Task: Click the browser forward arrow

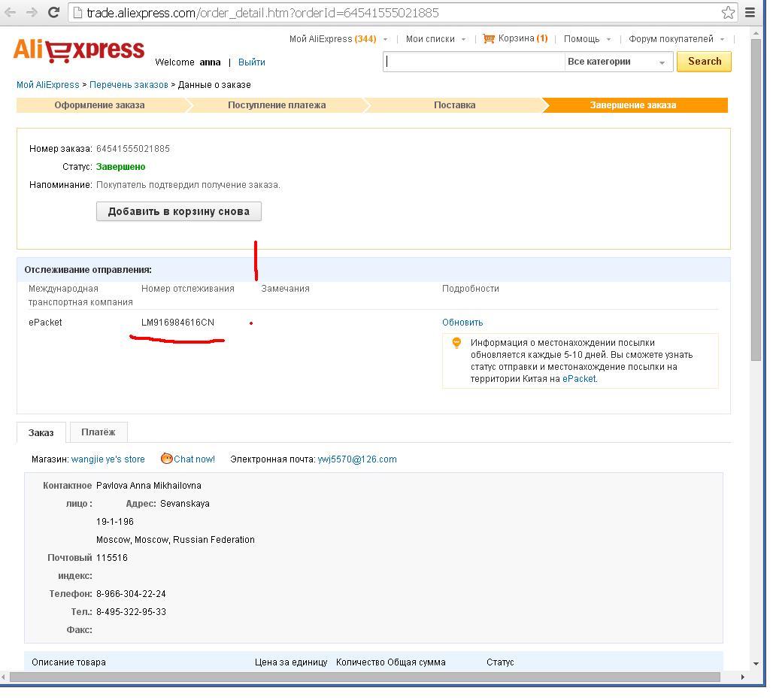Action: coord(32,12)
